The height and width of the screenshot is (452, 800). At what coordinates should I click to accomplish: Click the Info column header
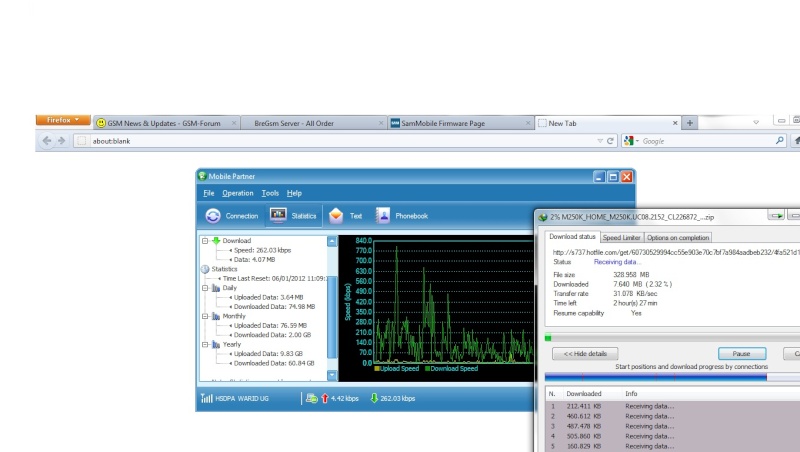point(631,394)
